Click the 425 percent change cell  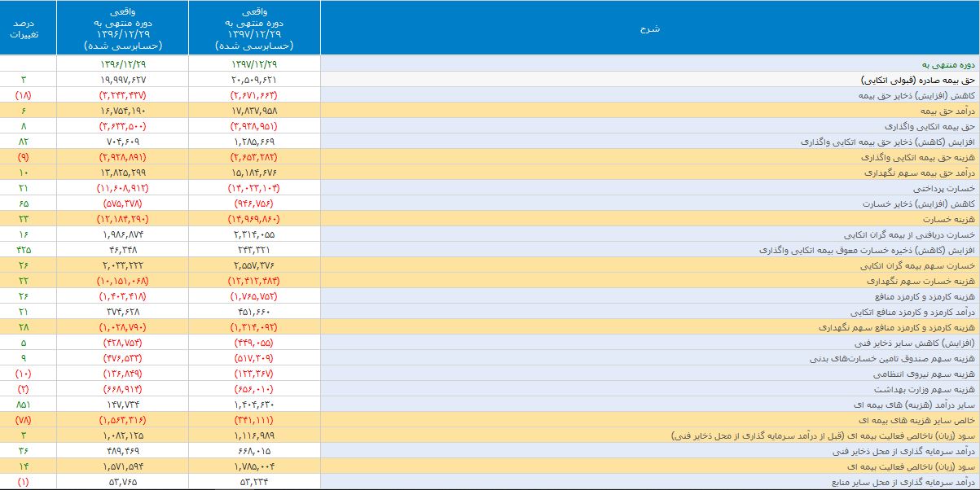(24, 251)
